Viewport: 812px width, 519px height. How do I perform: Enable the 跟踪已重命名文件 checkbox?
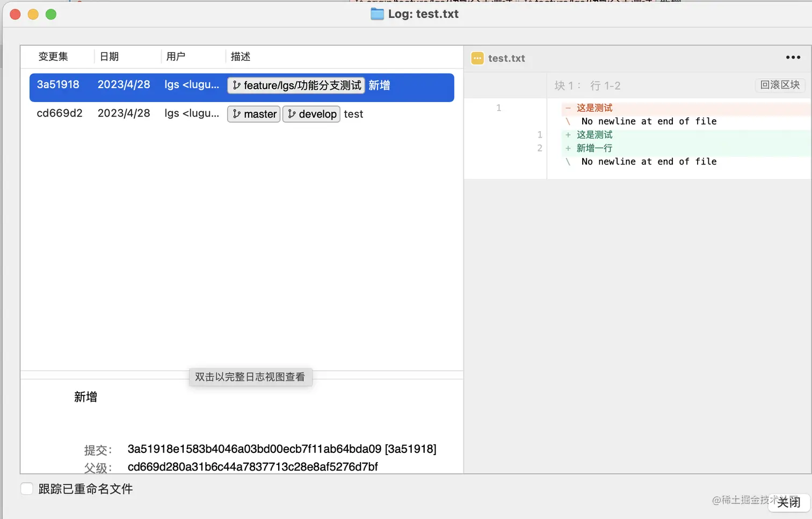click(x=27, y=488)
